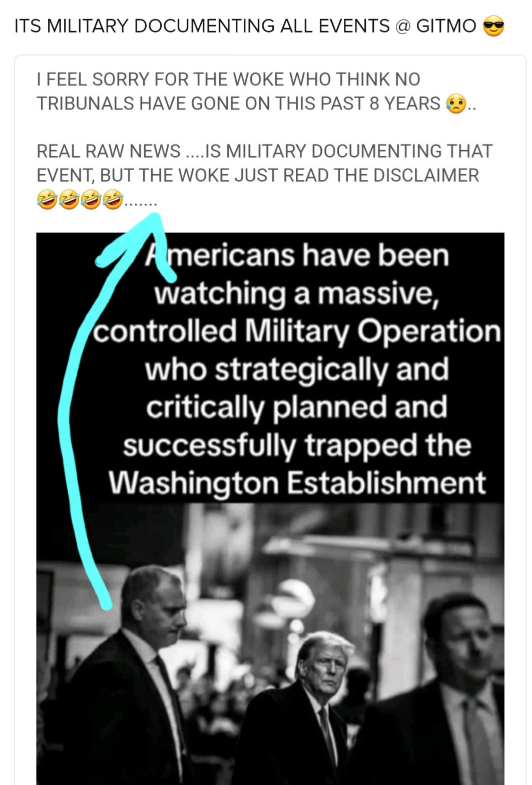Click the Americans have been caption line

pyautogui.click(x=297, y=255)
